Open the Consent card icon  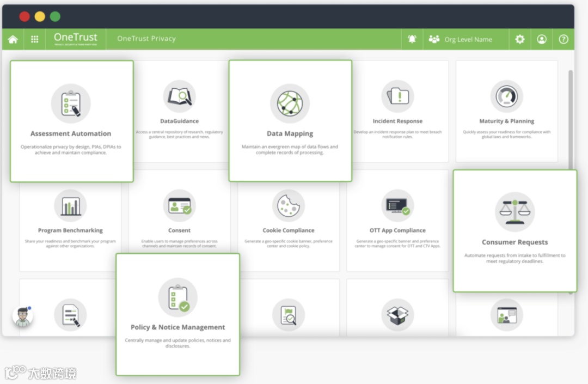pyautogui.click(x=179, y=205)
